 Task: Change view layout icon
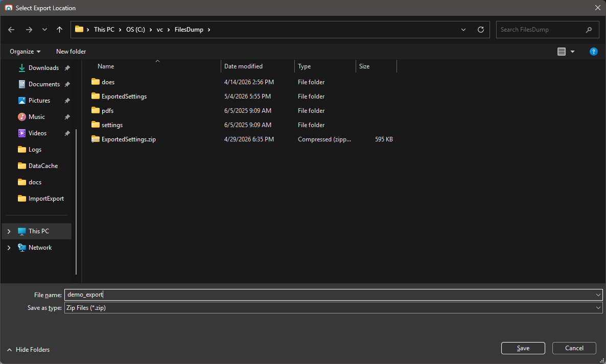tap(562, 52)
